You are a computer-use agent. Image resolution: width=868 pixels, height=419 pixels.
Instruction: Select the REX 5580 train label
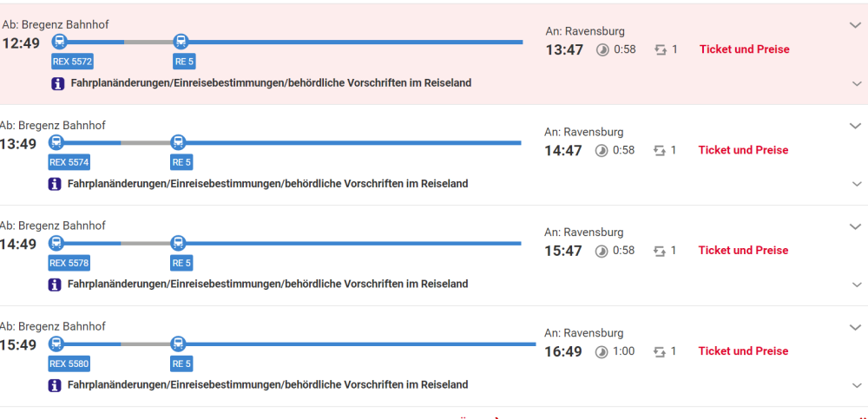69,364
